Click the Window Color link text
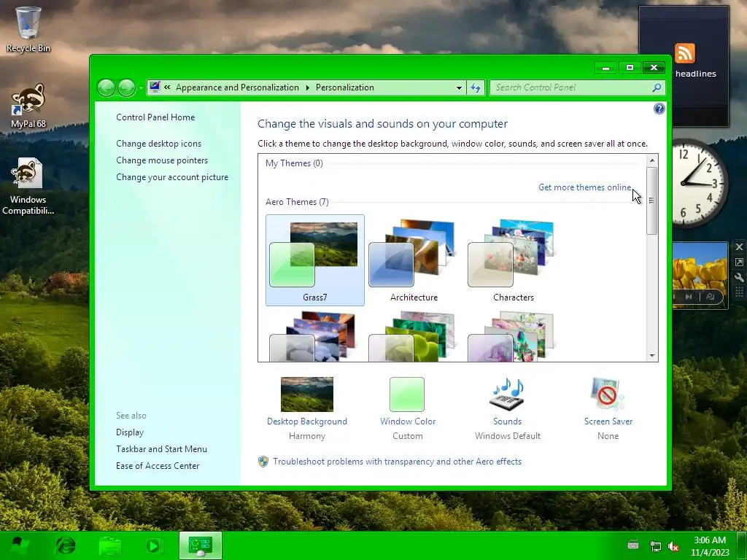747x560 pixels. tap(408, 421)
